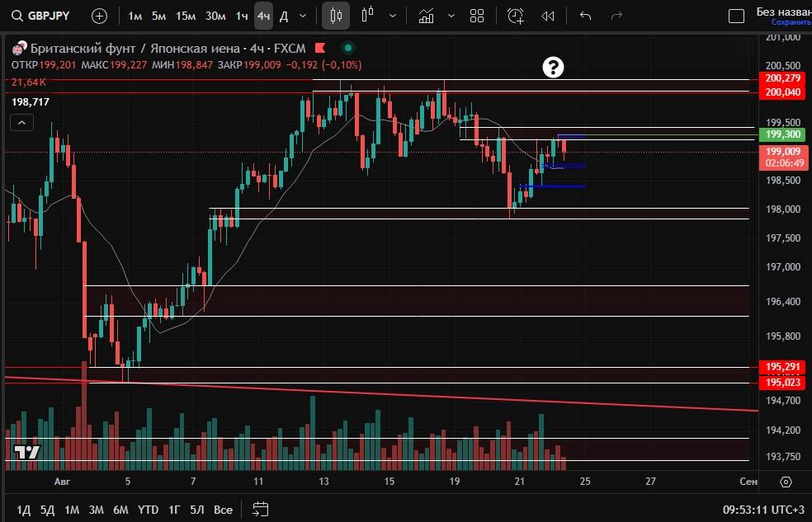812x522 pixels.
Task: Set the date range to YTD
Action: click(148, 509)
